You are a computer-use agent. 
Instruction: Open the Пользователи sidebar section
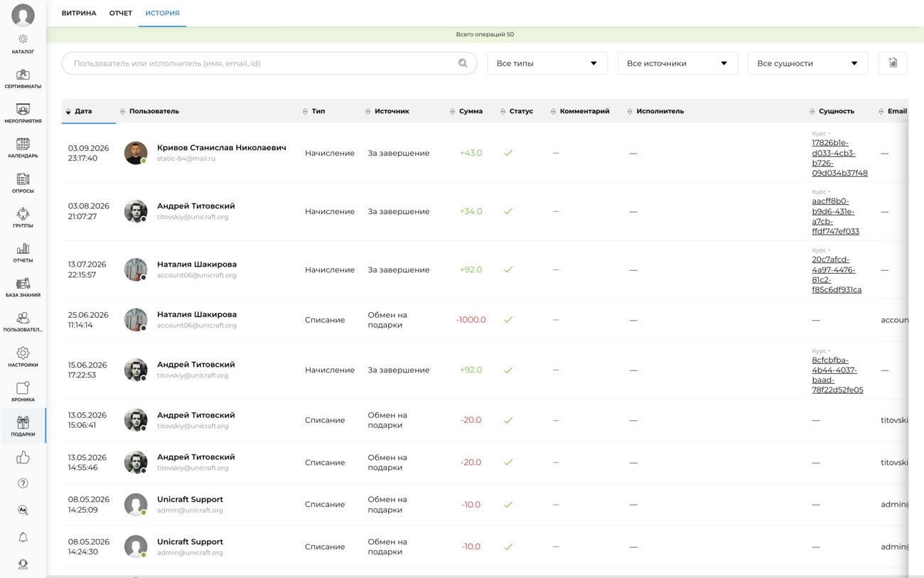[23, 322]
